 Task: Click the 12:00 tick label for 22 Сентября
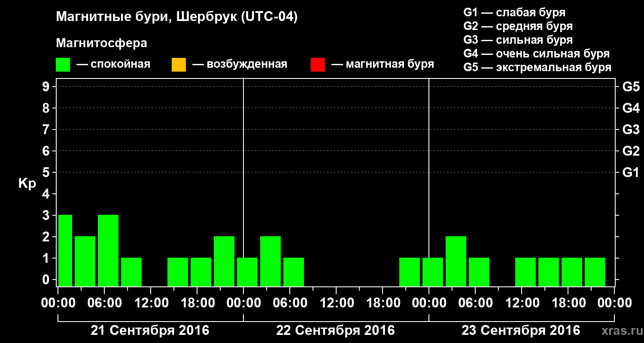pyautogui.click(x=336, y=303)
